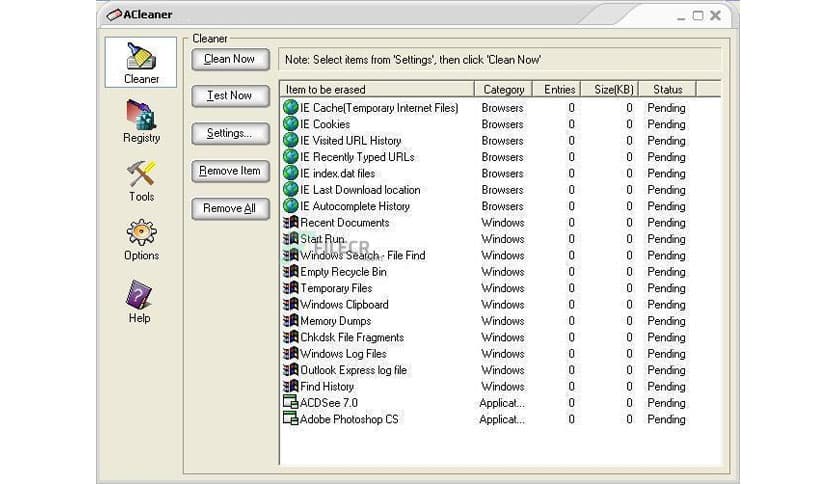Image resolution: width=836 pixels, height=484 pixels.
Task: Select the 'IE Autocomplete History' text
Action: (355, 206)
